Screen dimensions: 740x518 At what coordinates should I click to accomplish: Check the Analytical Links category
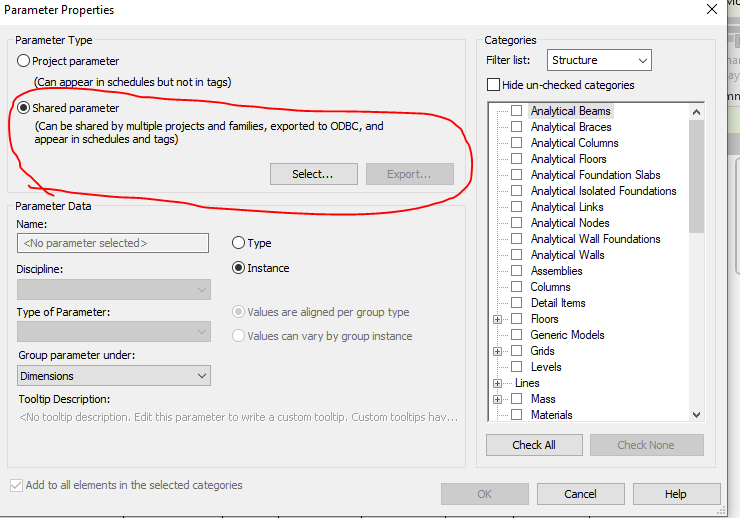[517, 207]
